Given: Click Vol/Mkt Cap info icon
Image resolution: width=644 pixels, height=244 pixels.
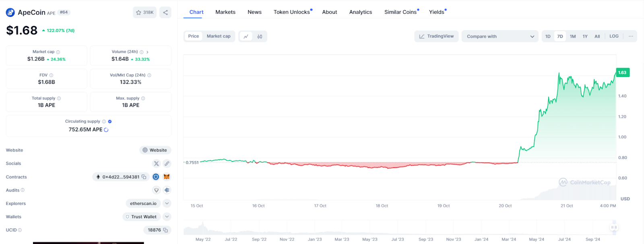Looking at the screenshot, I should (x=149, y=75).
